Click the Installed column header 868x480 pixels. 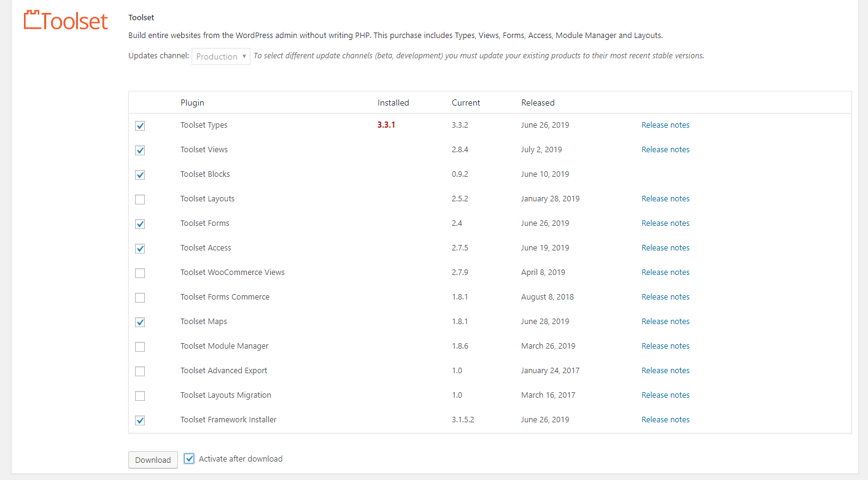click(393, 103)
